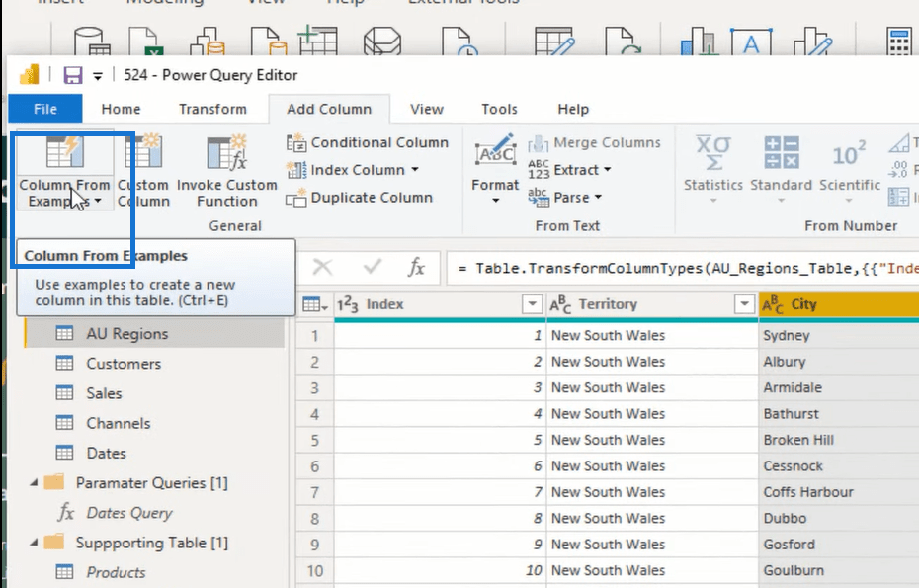Screen dimensions: 919x588
Task: Expand the Extract dropdown arrow
Action: coord(607,170)
